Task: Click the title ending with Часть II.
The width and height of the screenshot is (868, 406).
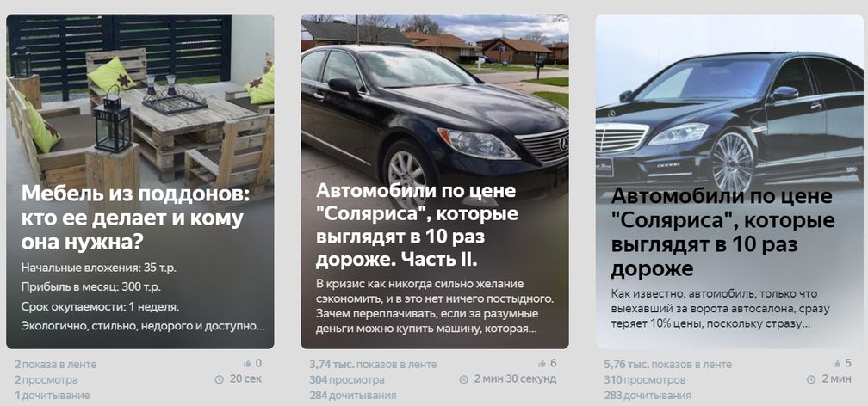Action: (418, 225)
